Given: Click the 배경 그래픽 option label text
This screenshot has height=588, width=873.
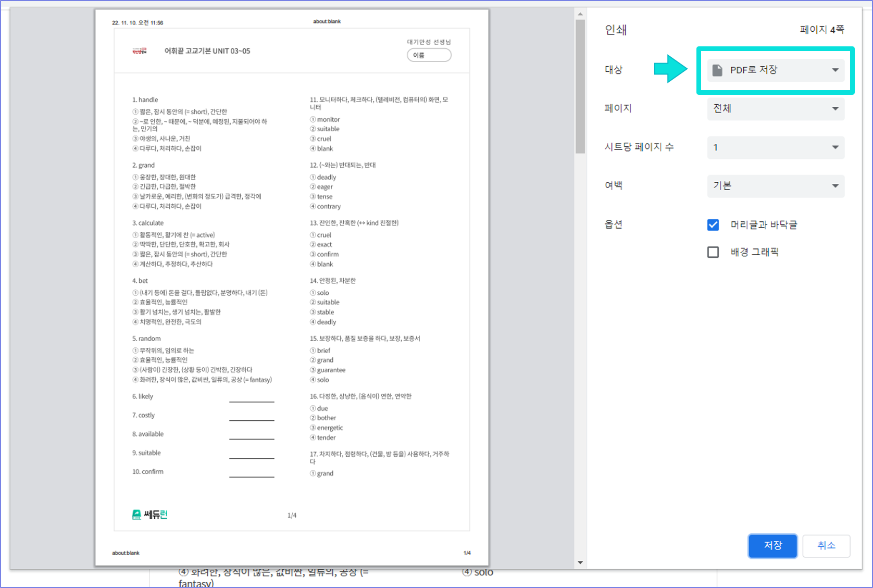Looking at the screenshot, I should coord(754,252).
